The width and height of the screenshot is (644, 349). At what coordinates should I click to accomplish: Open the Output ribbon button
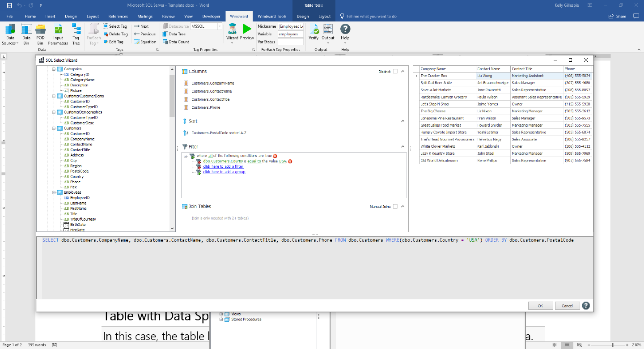point(328,34)
